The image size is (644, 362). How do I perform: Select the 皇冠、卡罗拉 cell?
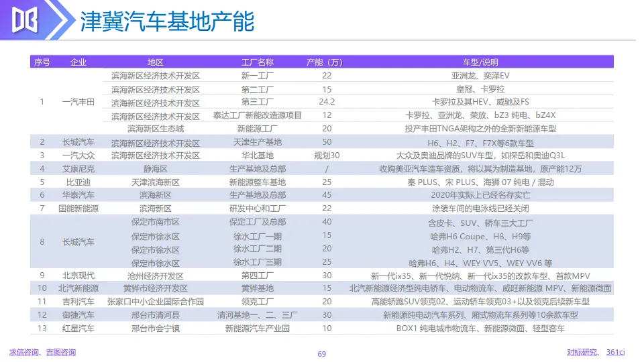point(480,89)
